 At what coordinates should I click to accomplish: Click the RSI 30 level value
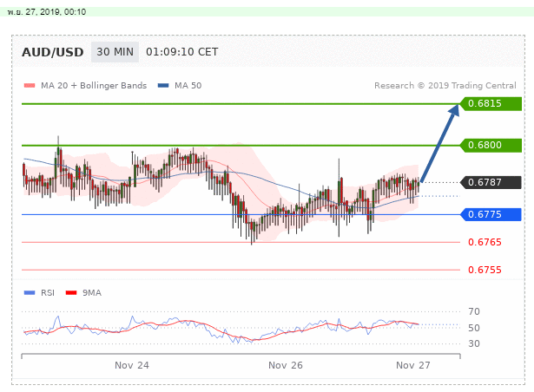474,343
